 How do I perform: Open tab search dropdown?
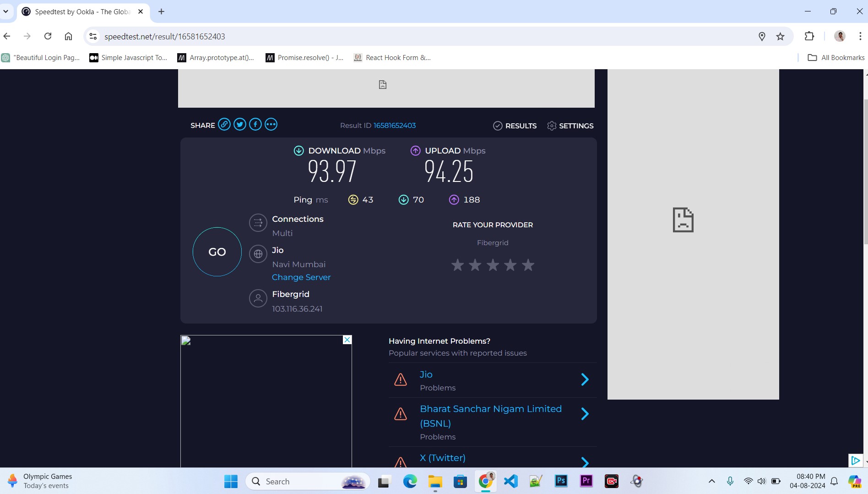pos(6,11)
